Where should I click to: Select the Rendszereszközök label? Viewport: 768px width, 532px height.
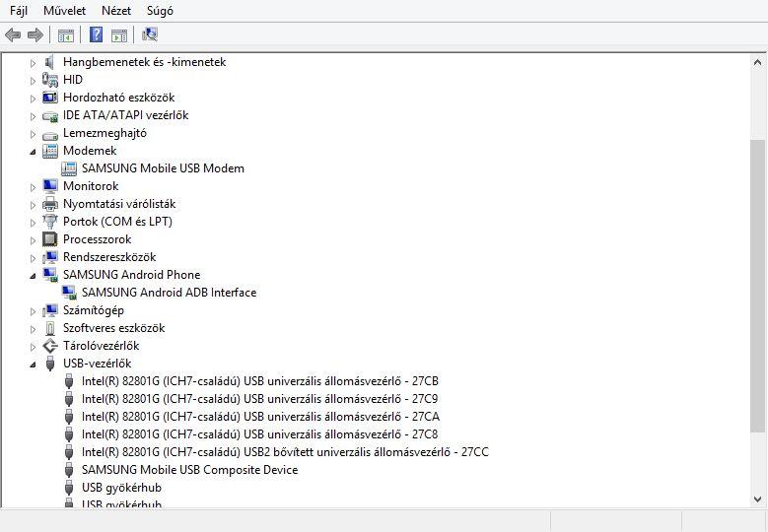[x=109, y=257]
